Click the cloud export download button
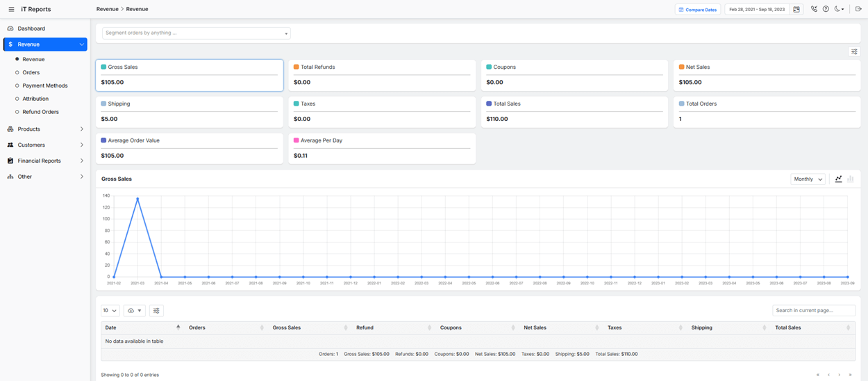868x381 pixels. [x=134, y=311]
